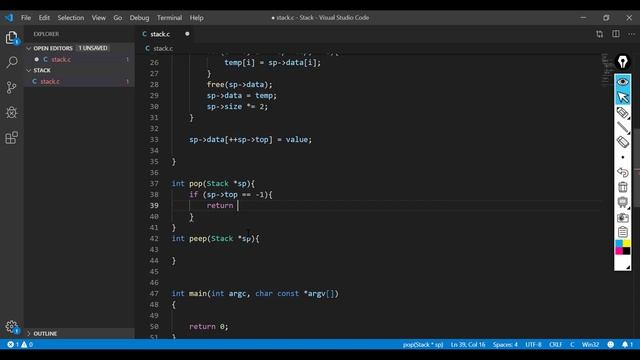Image resolution: width=640 pixels, height=360 pixels.
Task: Open the View menu
Action: 98,18
